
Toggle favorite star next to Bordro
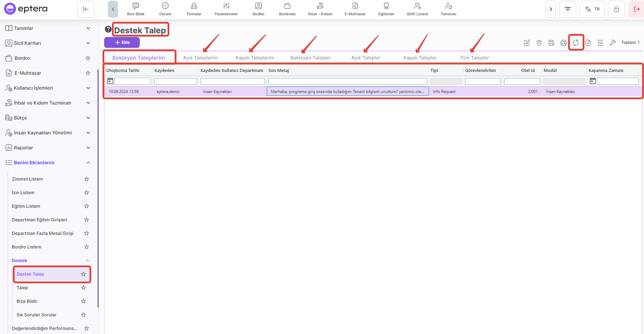click(88, 58)
